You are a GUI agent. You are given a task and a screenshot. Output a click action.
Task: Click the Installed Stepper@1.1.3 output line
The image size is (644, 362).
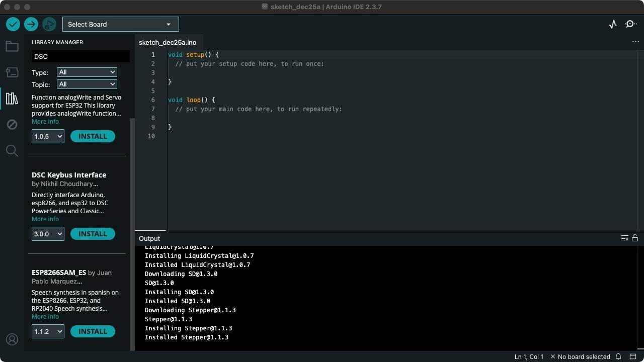(x=187, y=337)
